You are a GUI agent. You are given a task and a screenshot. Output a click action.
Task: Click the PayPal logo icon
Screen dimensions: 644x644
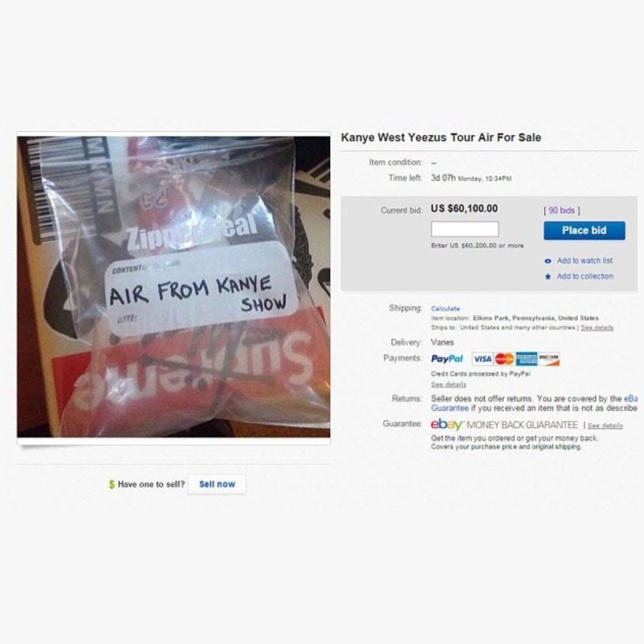pos(447,358)
